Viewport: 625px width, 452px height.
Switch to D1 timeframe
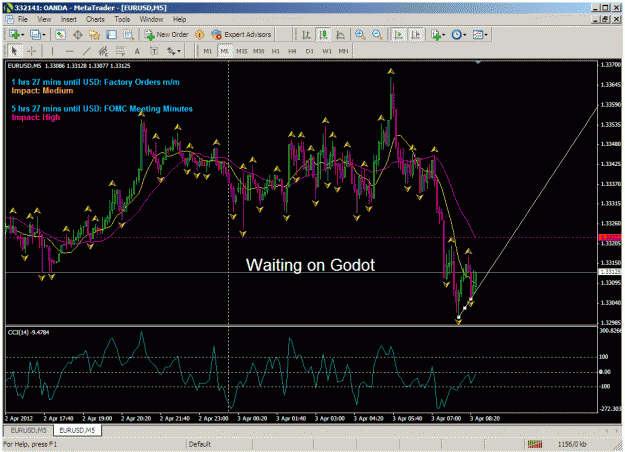tap(309, 51)
